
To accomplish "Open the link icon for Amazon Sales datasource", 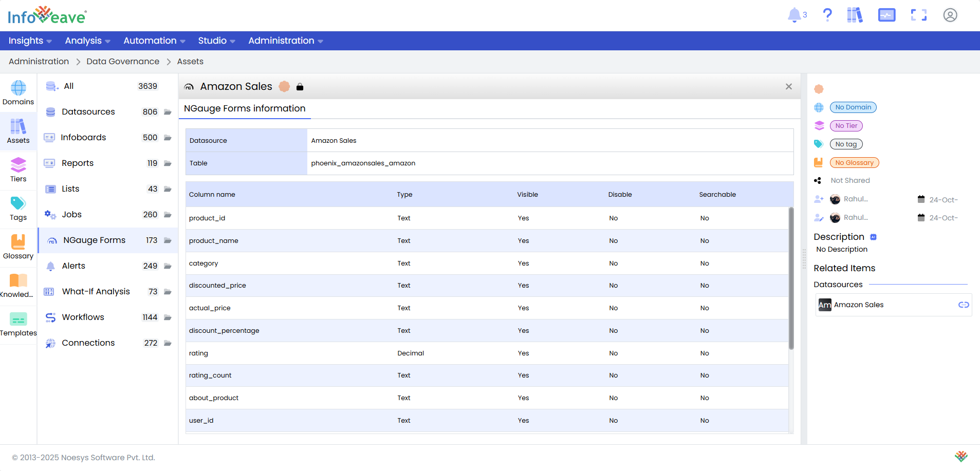I will pos(964,305).
